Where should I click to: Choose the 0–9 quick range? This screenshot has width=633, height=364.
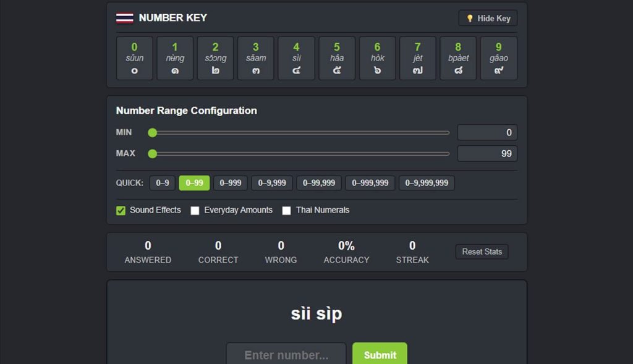[x=163, y=183]
